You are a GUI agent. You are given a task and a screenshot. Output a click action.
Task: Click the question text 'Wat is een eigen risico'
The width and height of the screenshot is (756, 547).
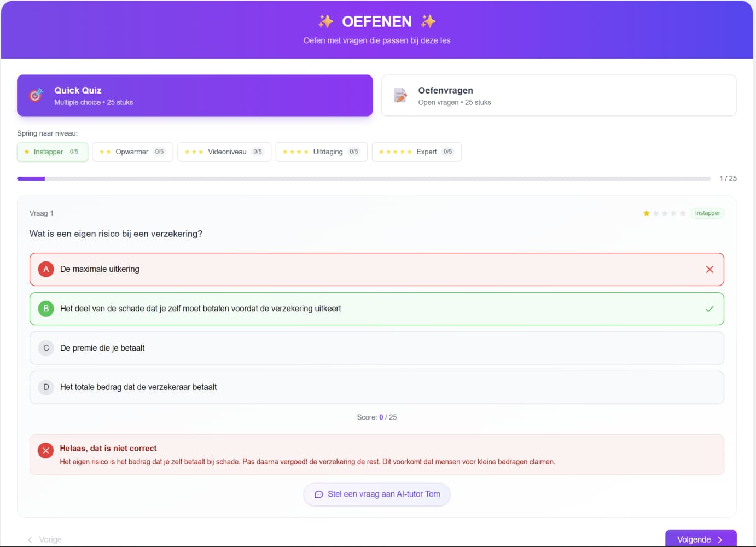tap(116, 234)
